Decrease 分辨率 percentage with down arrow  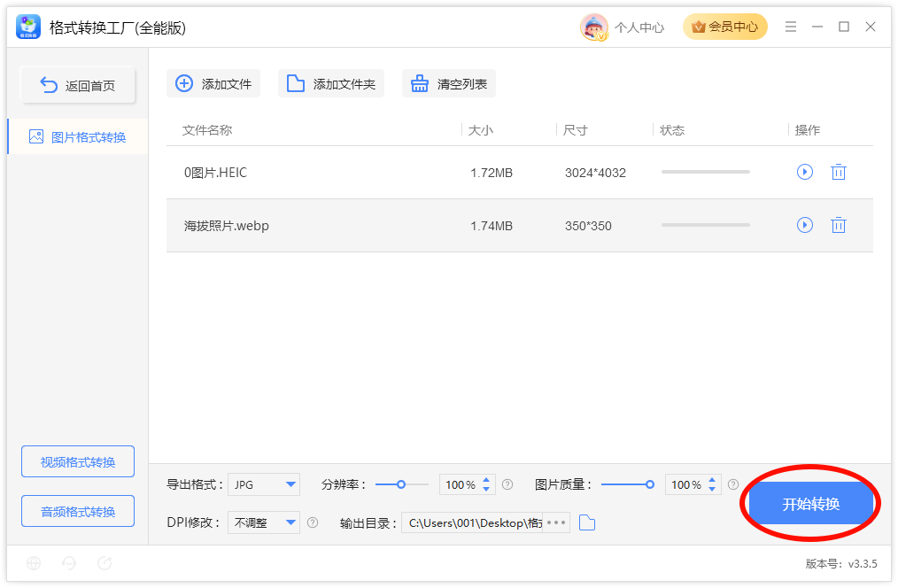[x=486, y=490]
